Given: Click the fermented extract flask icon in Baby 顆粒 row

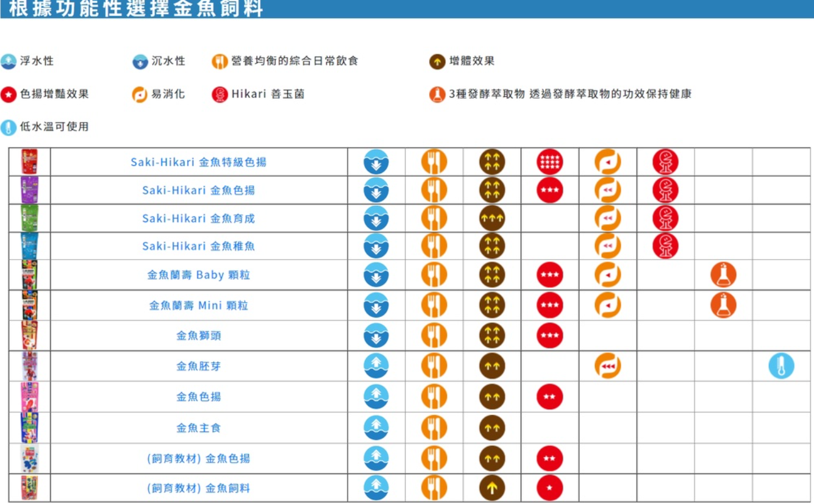Looking at the screenshot, I should pyautogui.click(x=723, y=275).
